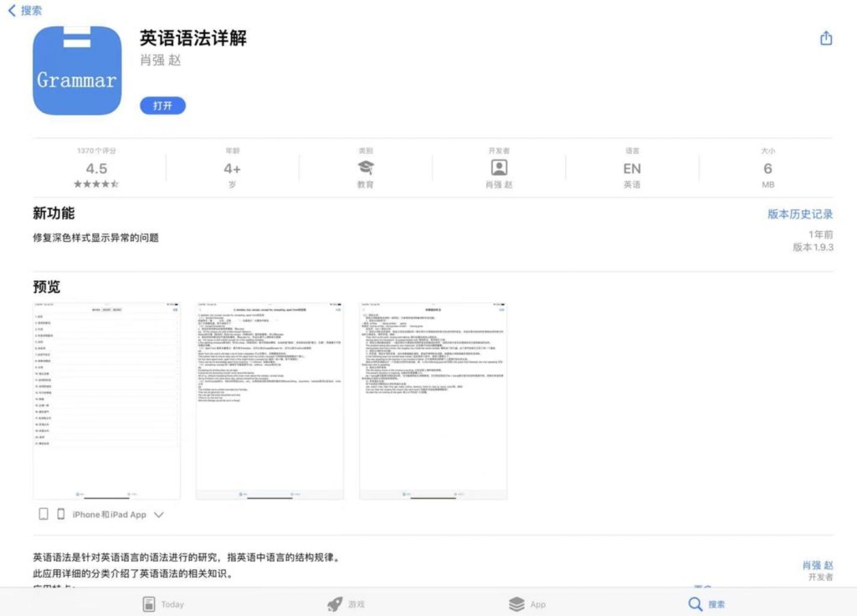
Task: Open the share sheet icon
Action: (826, 38)
